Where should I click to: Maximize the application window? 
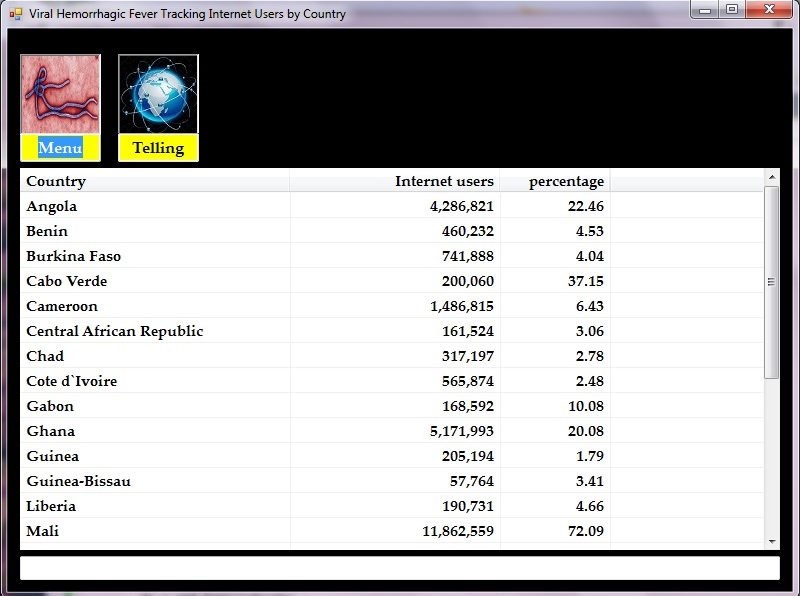pos(732,10)
